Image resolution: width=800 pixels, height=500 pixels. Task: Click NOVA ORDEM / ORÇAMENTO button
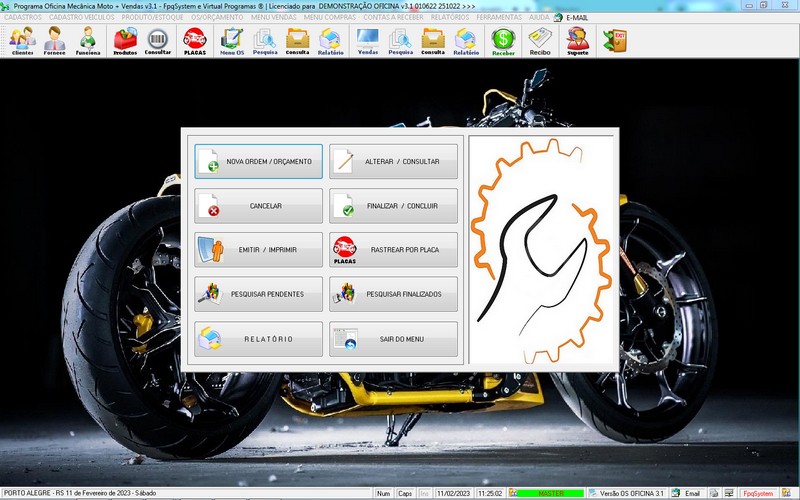[x=258, y=161]
